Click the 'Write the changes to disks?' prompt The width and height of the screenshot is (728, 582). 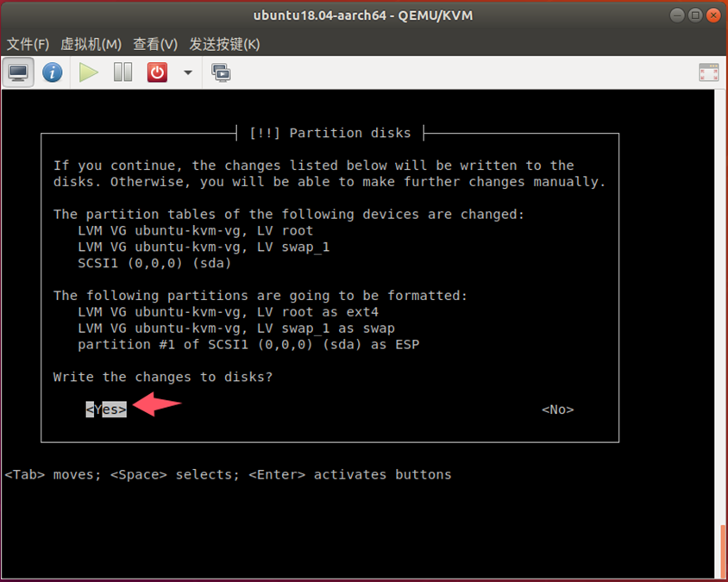163,377
